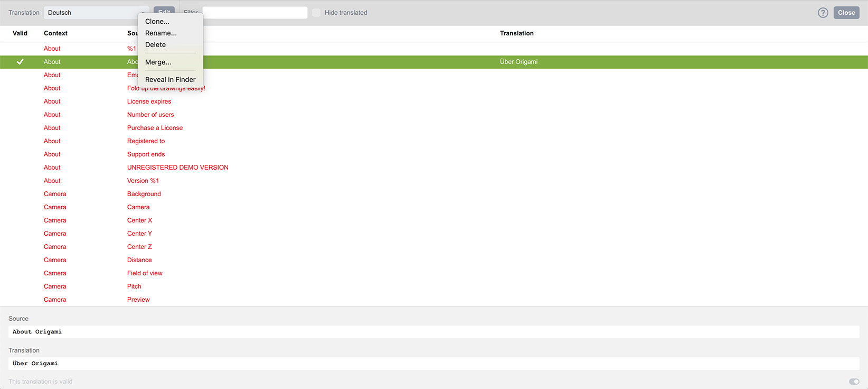Image resolution: width=868 pixels, height=389 pixels.
Task: Select Reveal in Finder menu item
Action: click(170, 80)
